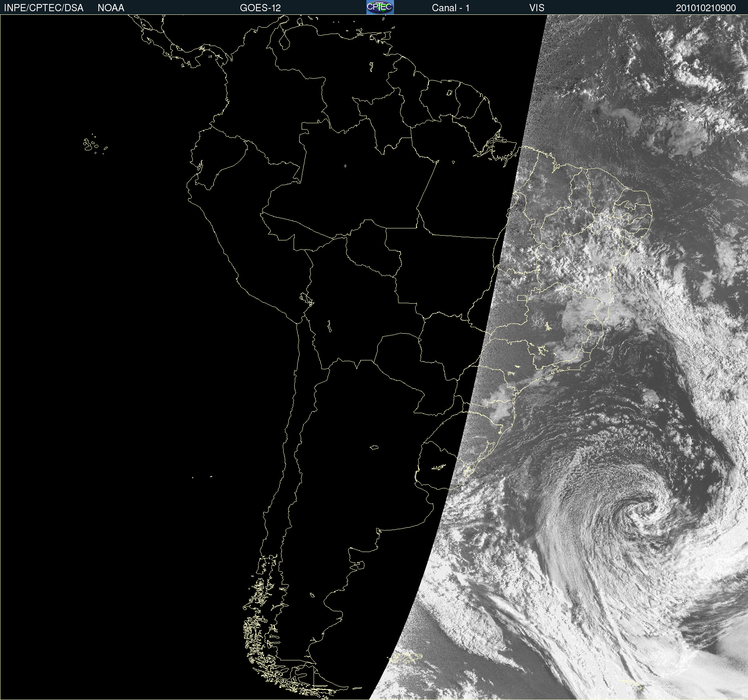Click the INPE/CPTEC/DSA header text
Image resolution: width=748 pixels, height=700 pixels.
tap(44, 8)
